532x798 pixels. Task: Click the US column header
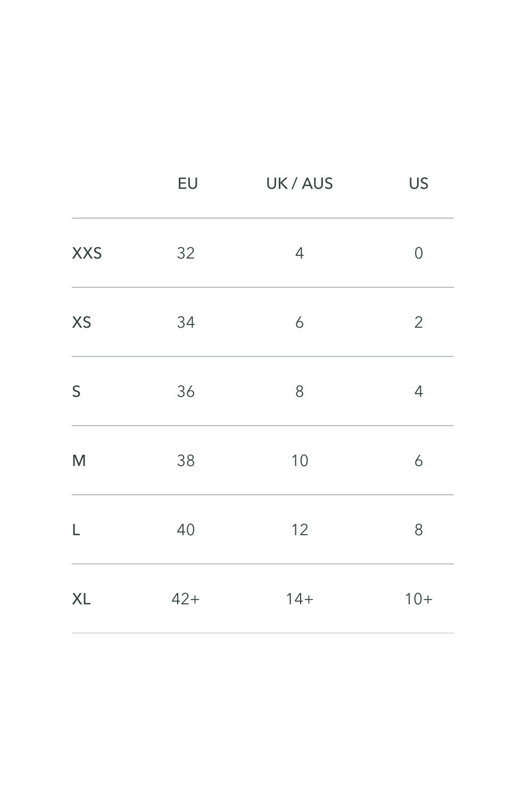pyautogui.click(x=419, y=184)
